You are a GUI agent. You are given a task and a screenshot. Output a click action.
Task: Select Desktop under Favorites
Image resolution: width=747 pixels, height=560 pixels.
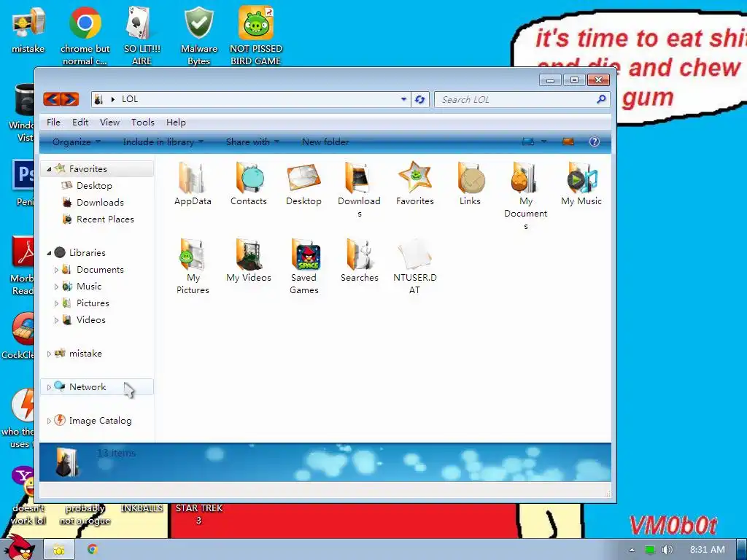(x=94, y=186)
